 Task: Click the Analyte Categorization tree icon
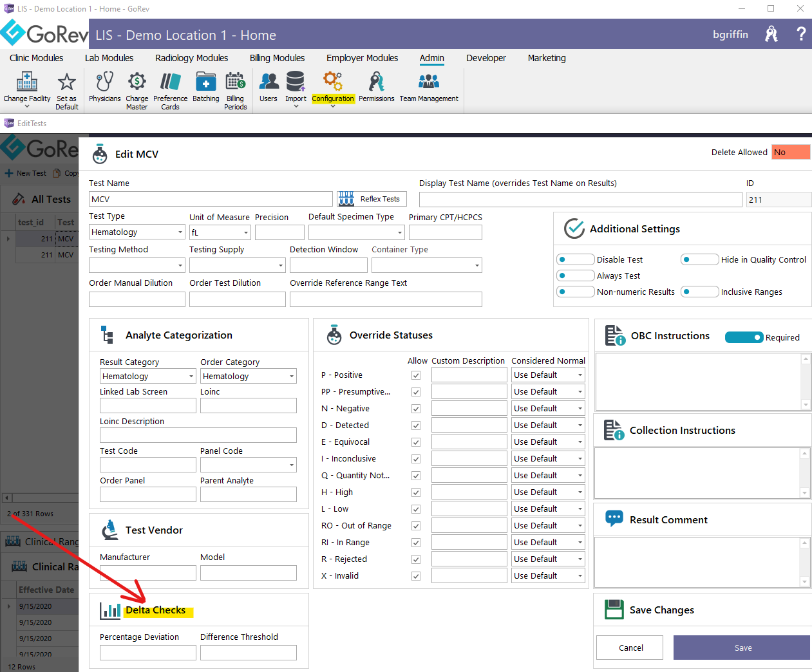point(107,335)
